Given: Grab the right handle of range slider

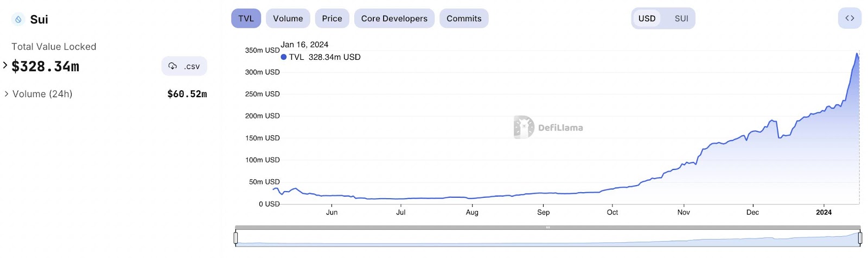Looking at the screenshot, I should [x=860, y=238].
